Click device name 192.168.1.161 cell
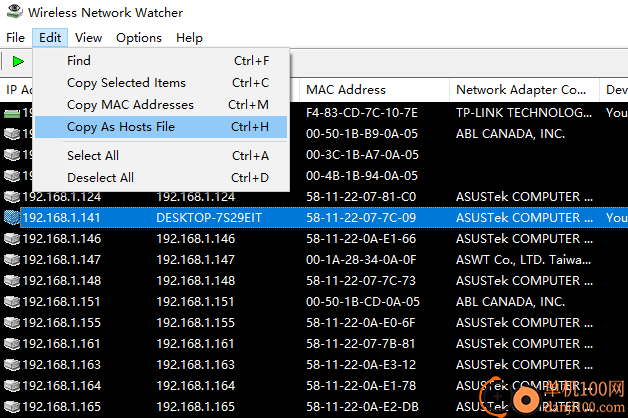 [195, 344]
